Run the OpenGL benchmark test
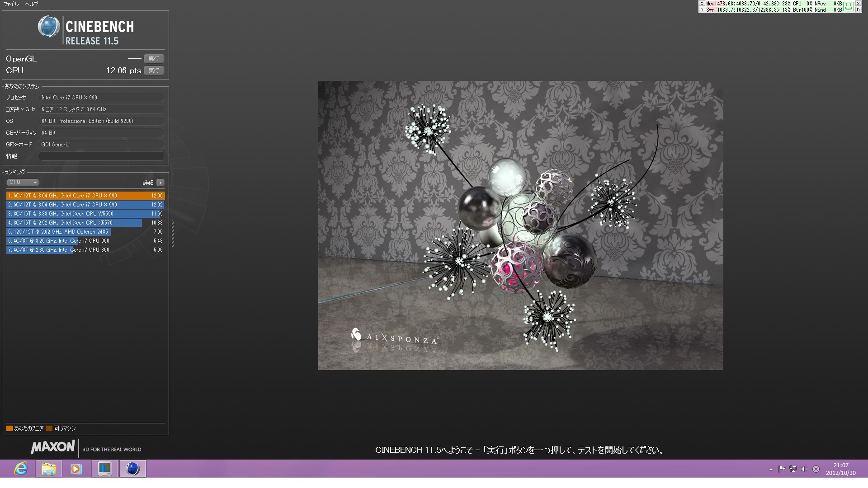868x488 pixels. point(154,59)
